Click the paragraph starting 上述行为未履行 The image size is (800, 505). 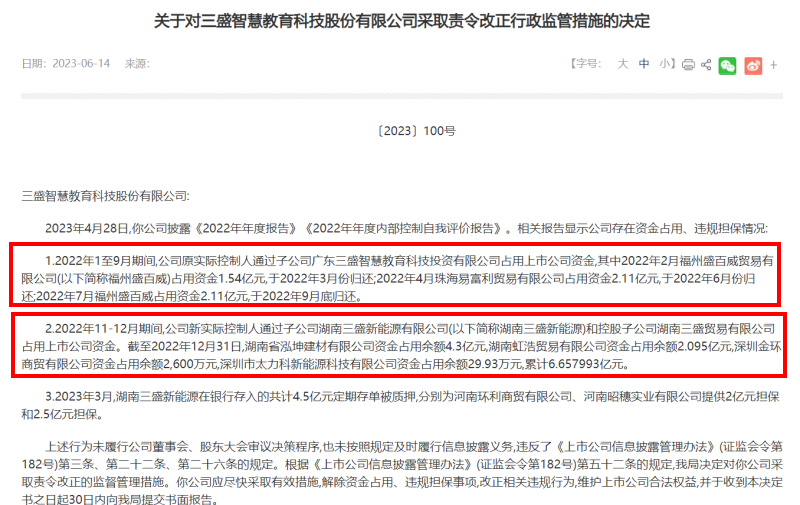pos(401,473)
